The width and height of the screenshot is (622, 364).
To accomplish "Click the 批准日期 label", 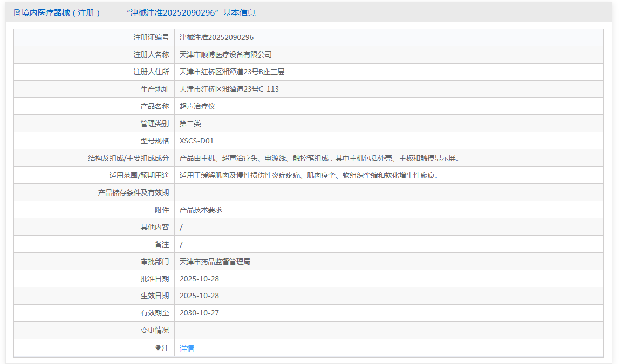I will pos(155,279).
